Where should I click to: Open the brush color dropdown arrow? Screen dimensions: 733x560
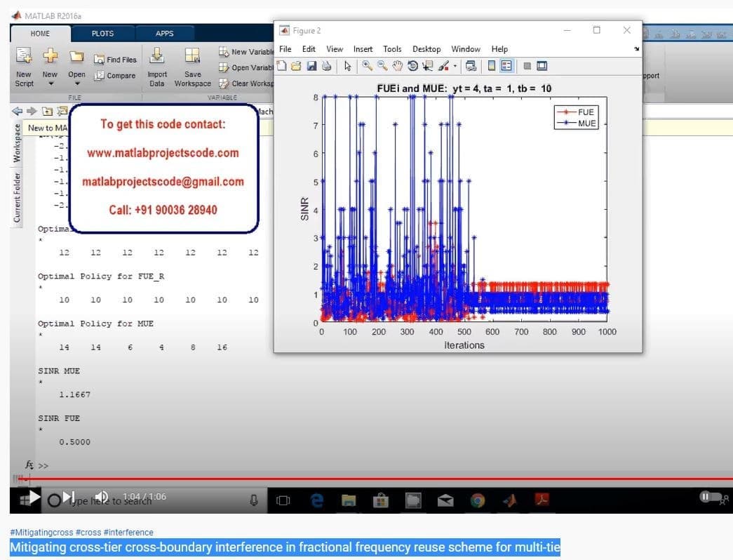pos(455,67)
